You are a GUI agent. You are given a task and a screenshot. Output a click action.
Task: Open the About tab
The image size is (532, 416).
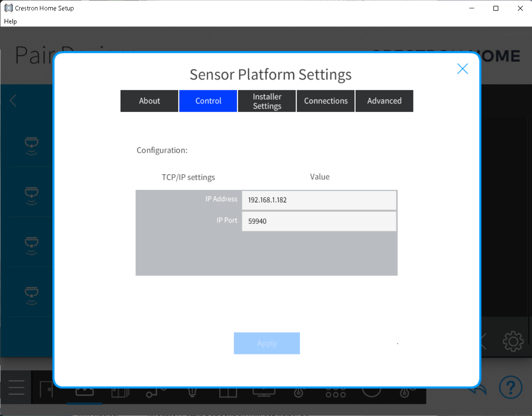tap(149, 101)
